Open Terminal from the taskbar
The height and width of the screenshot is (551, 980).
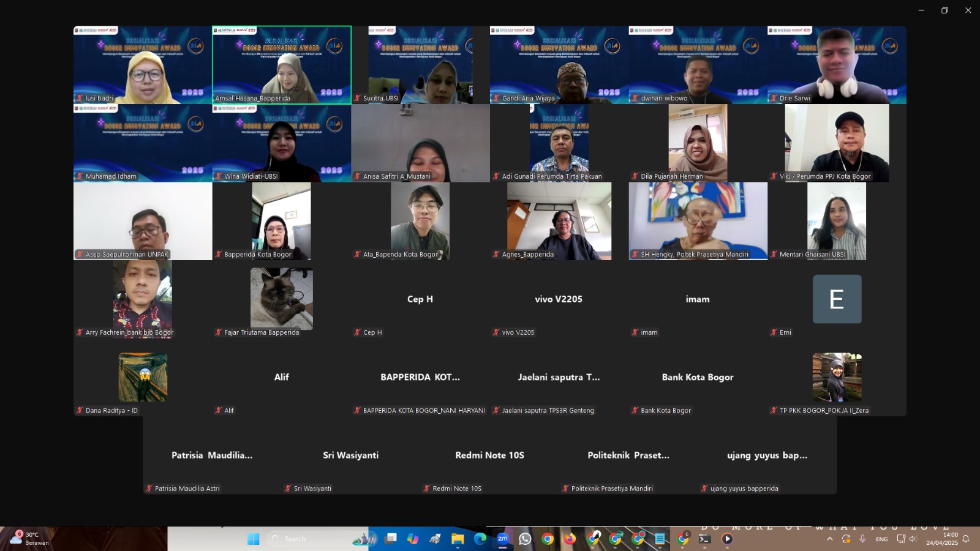tap(705, 539)
